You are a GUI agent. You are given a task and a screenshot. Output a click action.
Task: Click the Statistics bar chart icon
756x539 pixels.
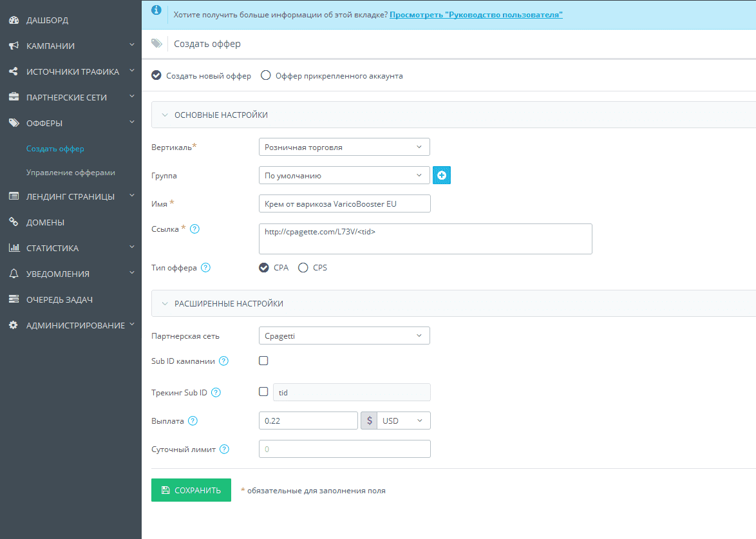point(14,248)
